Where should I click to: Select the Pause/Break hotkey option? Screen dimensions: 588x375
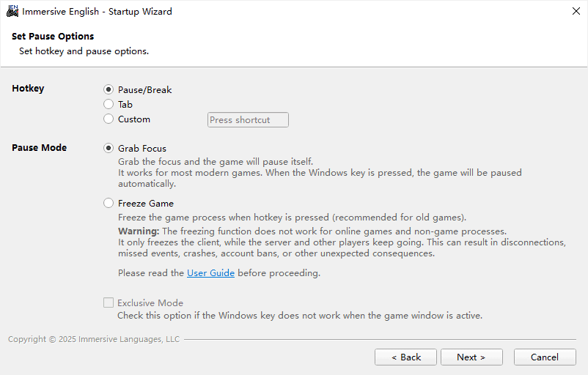click(x=109, y=90)
